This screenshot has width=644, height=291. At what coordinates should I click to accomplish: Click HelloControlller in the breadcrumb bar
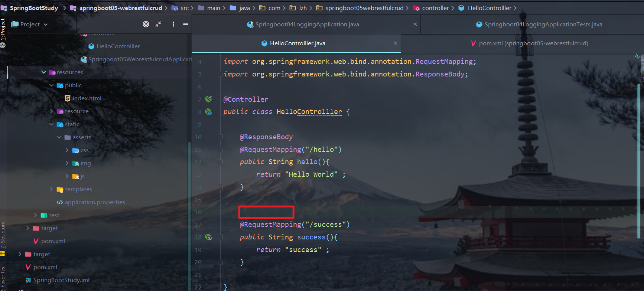click(489, 8)
